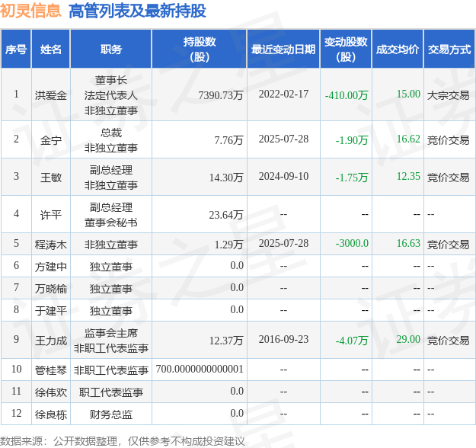Image resolution: width=476 pixels, height=448 pixels.
Task: Click the name 许平
Action: [51, 215]
